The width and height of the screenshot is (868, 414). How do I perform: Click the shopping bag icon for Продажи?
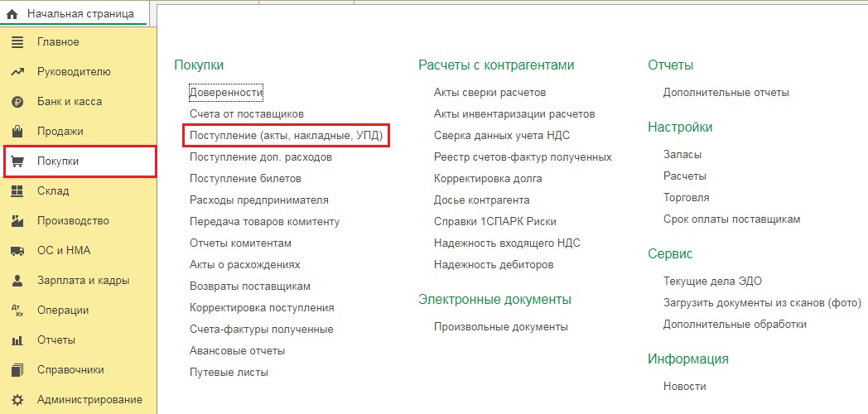tap(17, 131)
